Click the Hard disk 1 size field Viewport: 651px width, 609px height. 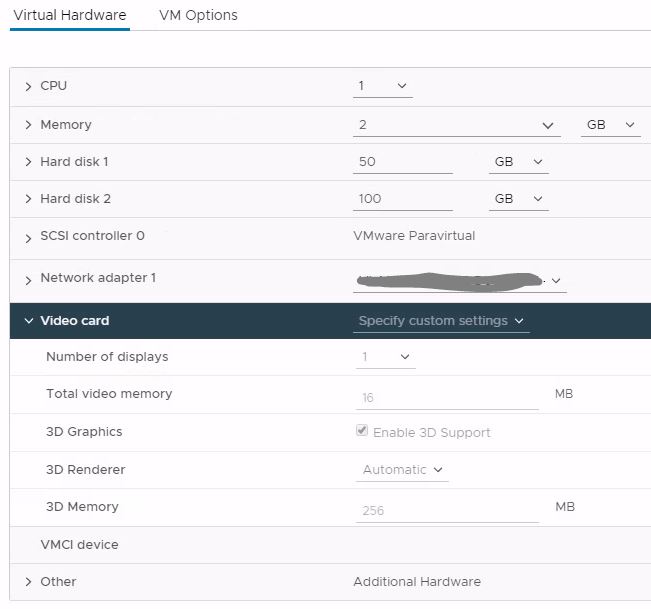point(403,162)
